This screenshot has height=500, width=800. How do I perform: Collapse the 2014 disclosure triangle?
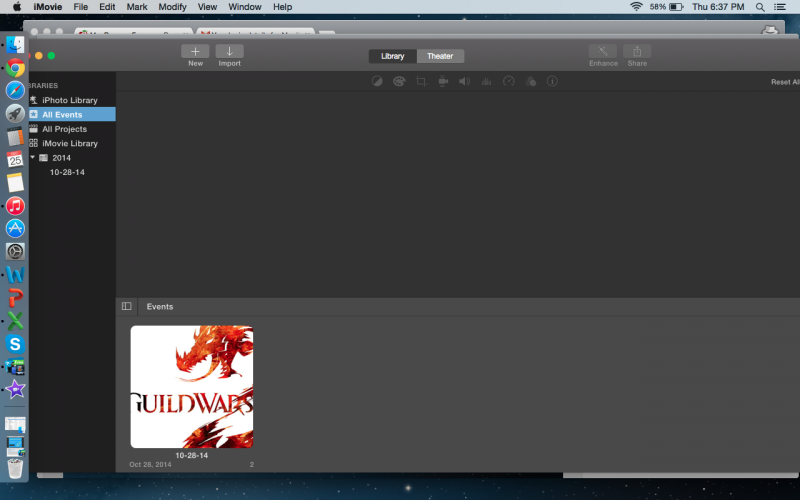coord(33,157)
